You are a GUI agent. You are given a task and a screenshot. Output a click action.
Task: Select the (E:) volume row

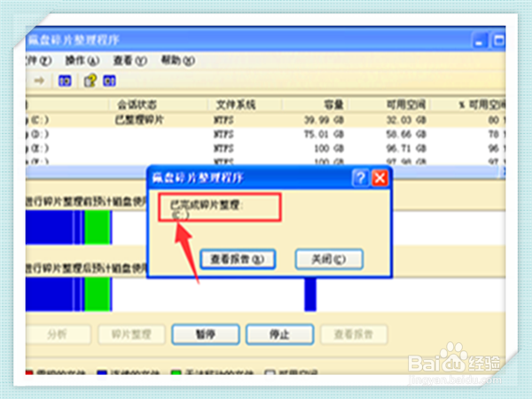[265, 149]
